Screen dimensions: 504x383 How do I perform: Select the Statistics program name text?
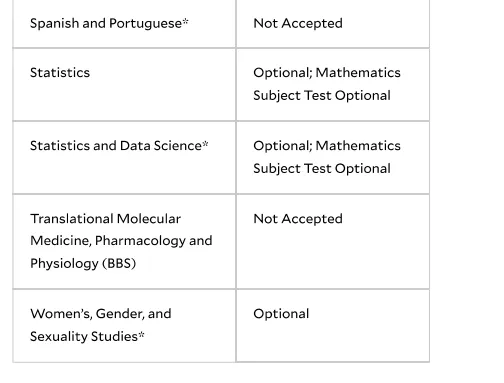coord(60,73)
